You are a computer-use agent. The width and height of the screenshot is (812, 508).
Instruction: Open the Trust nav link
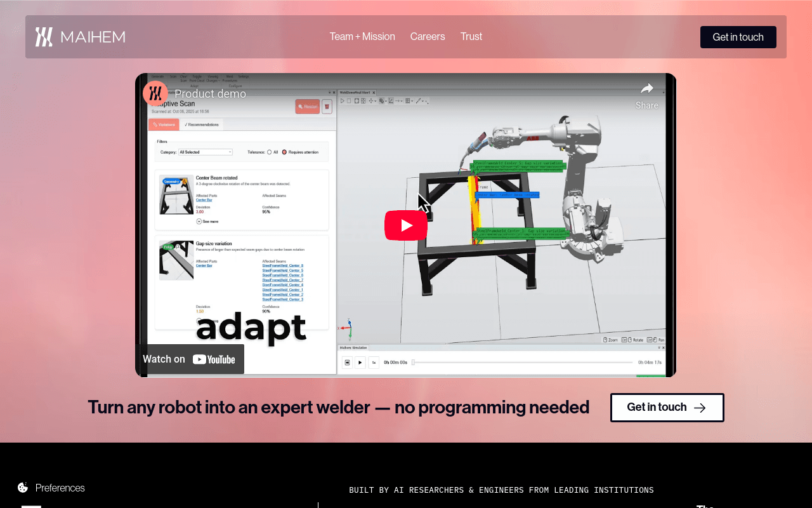click(471, 37)
